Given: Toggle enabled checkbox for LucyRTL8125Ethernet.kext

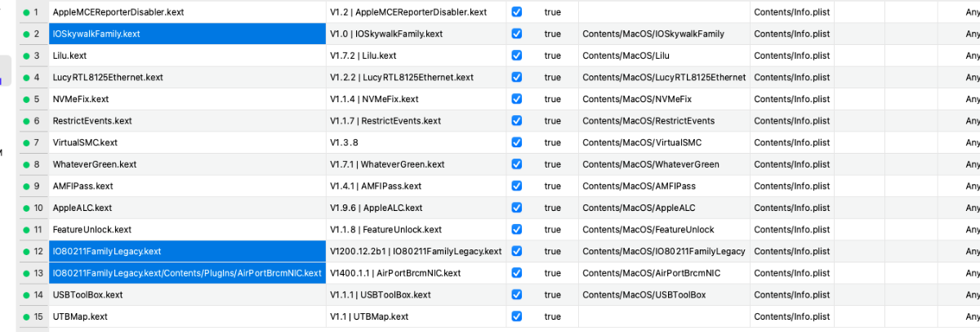Looking at the screenshot, I should (516, 77).
